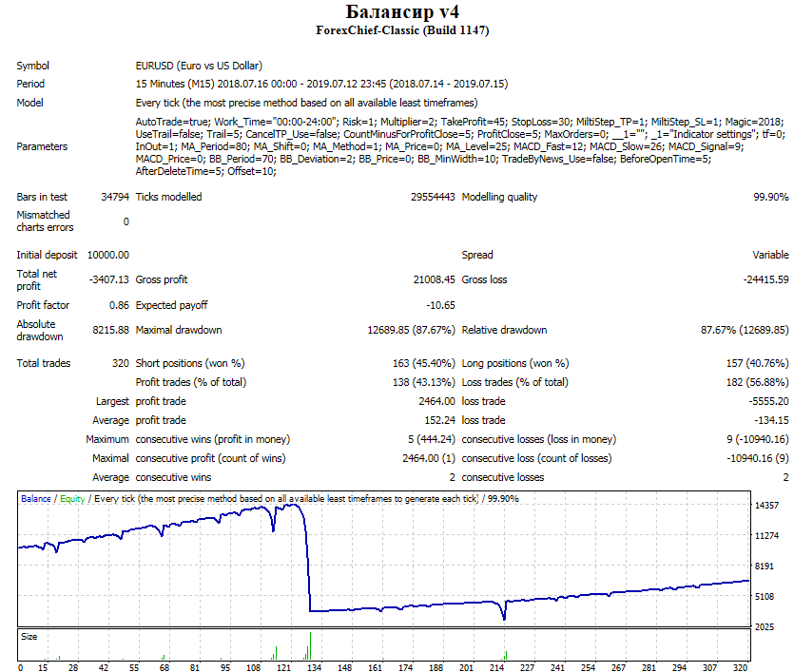Screen dimensions: 794x672
Task: Click the chart axis value "14357"
Action: [x=766, y=506]
